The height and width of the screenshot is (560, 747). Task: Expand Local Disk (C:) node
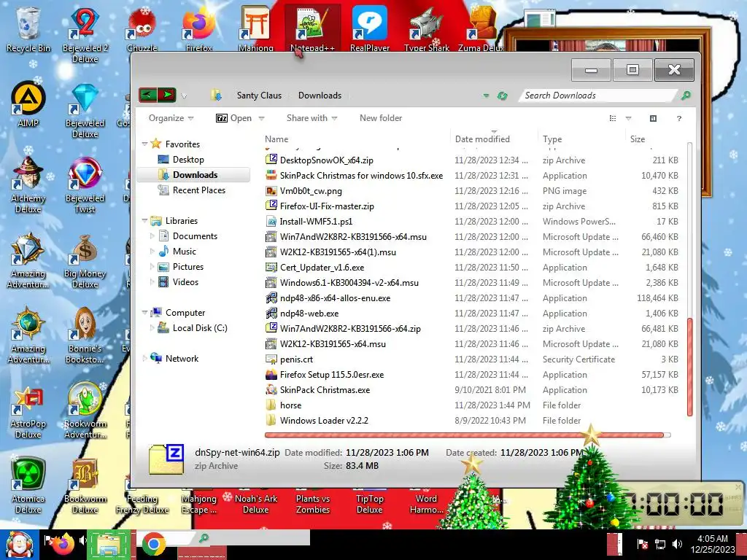coord(152,327)
